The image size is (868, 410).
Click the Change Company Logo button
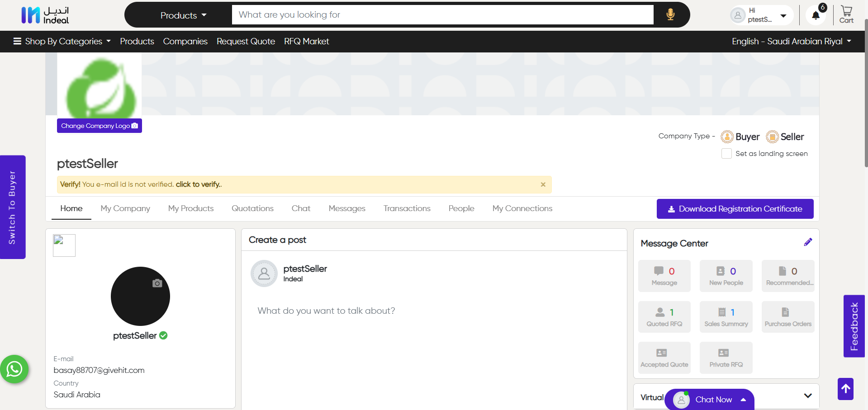coord(99,126)
